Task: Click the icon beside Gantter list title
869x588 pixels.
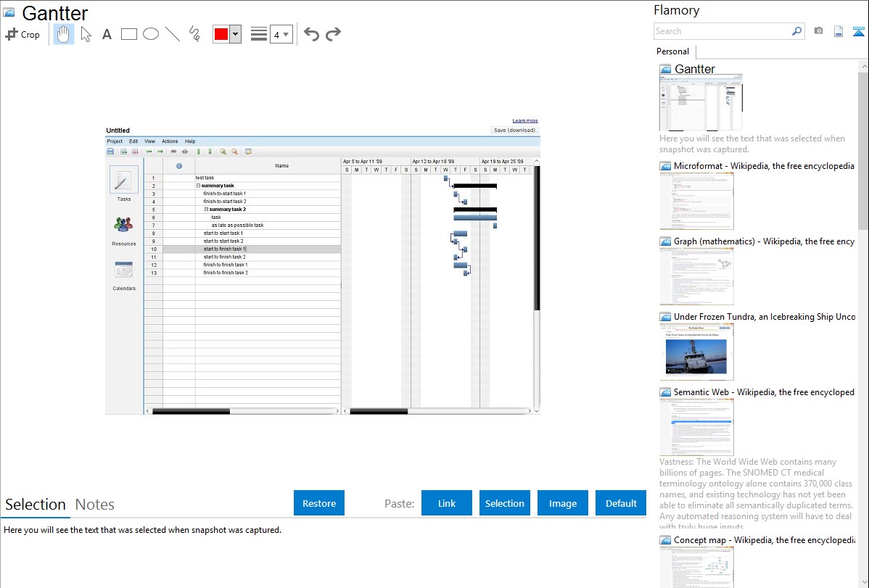Action: coord(665,70)
